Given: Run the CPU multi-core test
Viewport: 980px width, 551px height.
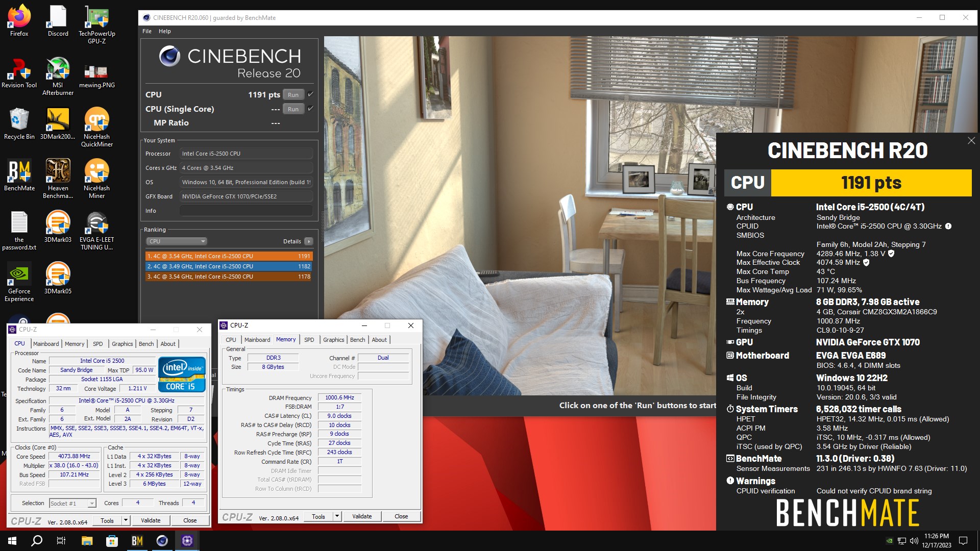Looking at the screenshot, I should tap(293, 95).
